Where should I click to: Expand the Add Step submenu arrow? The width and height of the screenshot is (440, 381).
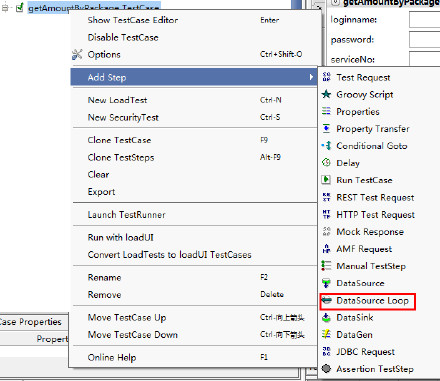[x=311, y=77]
